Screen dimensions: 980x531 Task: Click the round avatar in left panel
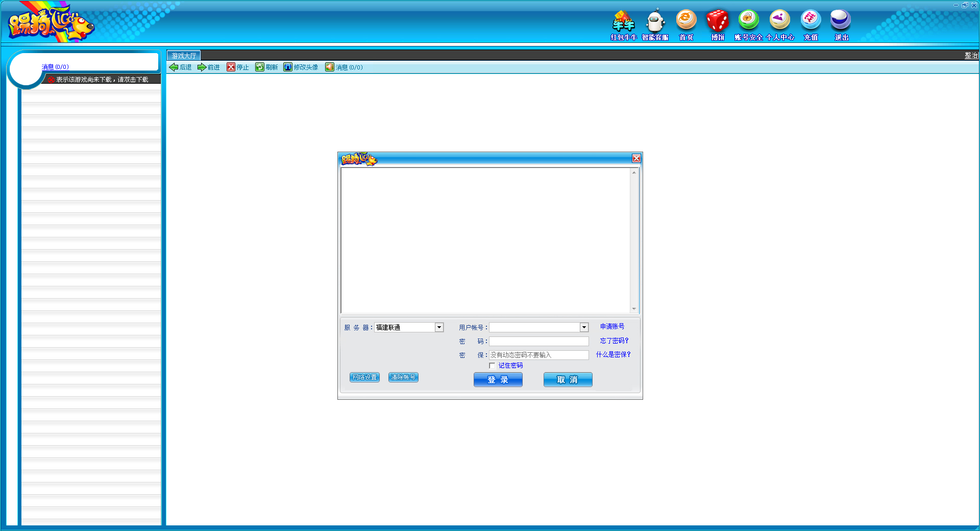pyautogui.click(x=26, y=68)
